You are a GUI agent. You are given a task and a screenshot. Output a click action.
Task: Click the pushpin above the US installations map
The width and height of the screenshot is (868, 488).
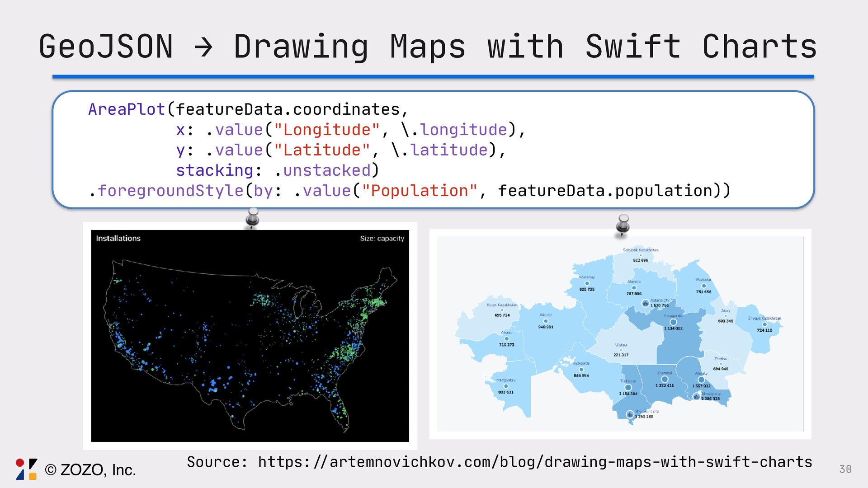(253, 218)
